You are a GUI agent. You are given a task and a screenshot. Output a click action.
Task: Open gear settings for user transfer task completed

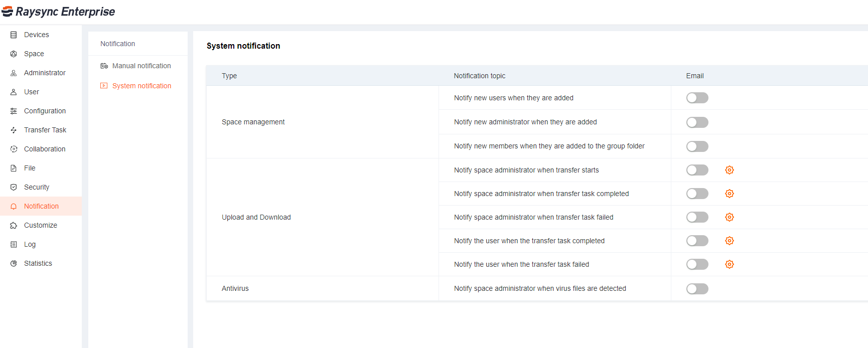tap(730, 241)
